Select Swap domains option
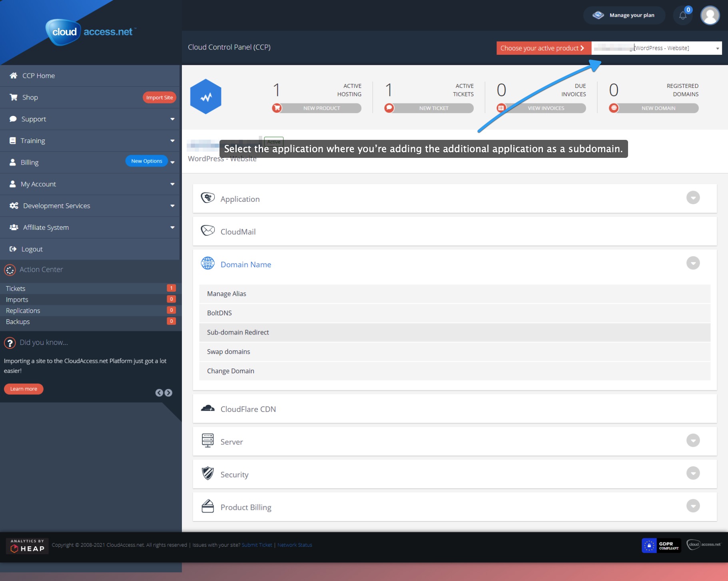The width and height of the screenshot is (728, 581). click(455, 352)
